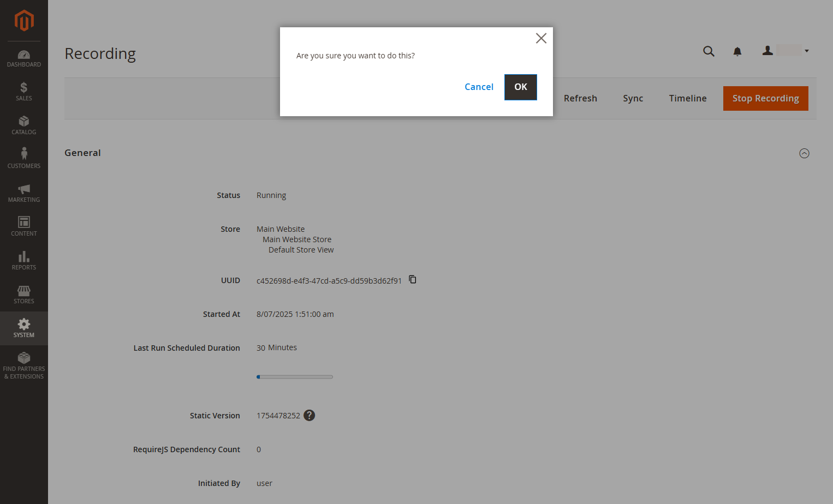Click the Initiated By 'user' value
833x504 pixels.
(265, 483)
